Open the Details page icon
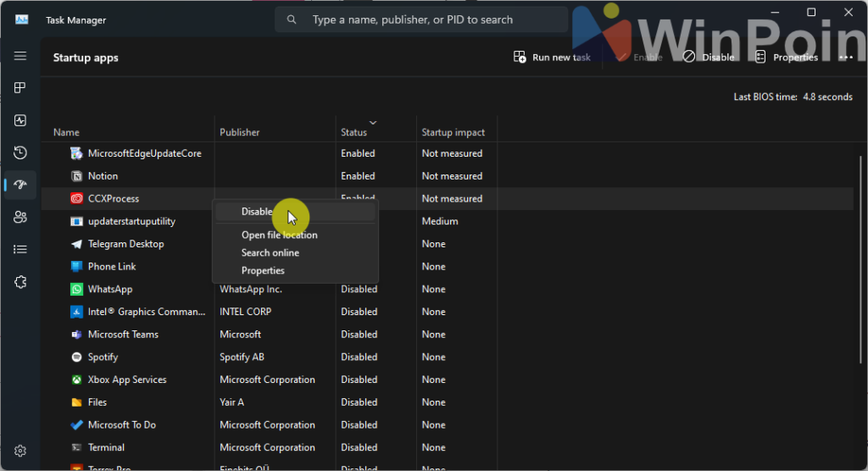Screen dimensions: 868x471 tap(20, 249)
